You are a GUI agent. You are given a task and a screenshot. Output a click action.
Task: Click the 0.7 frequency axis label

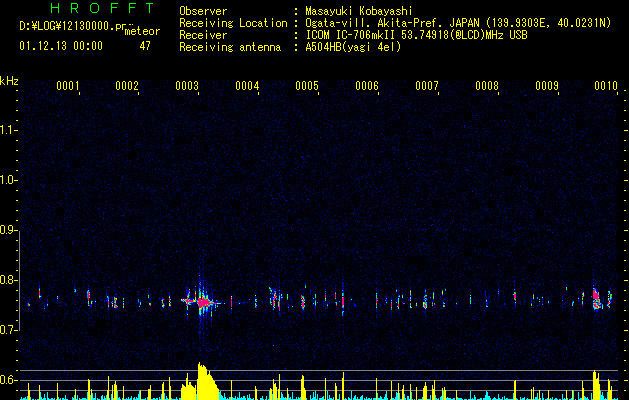(8, 330)
